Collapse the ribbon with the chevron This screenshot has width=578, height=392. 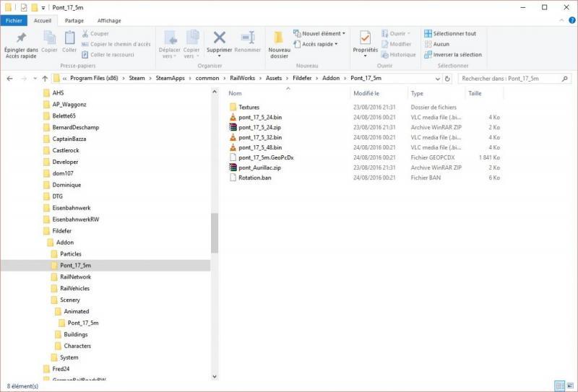561,20
